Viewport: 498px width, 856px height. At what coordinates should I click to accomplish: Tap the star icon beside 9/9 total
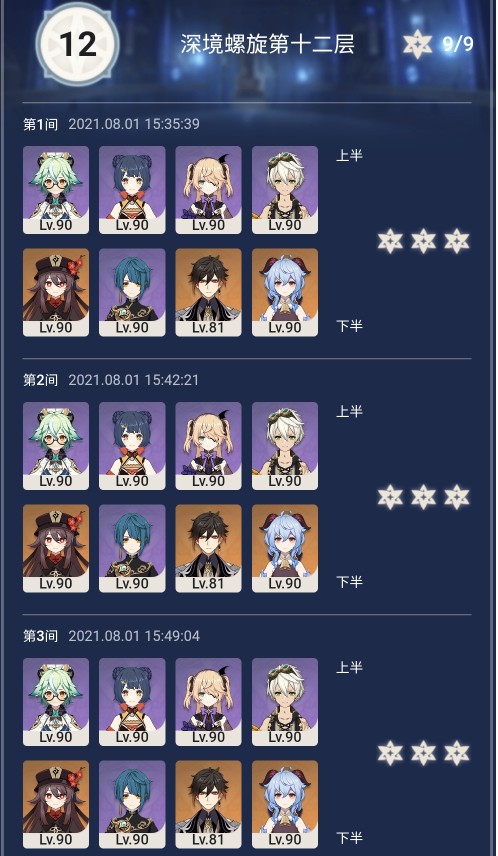[418, 44]
